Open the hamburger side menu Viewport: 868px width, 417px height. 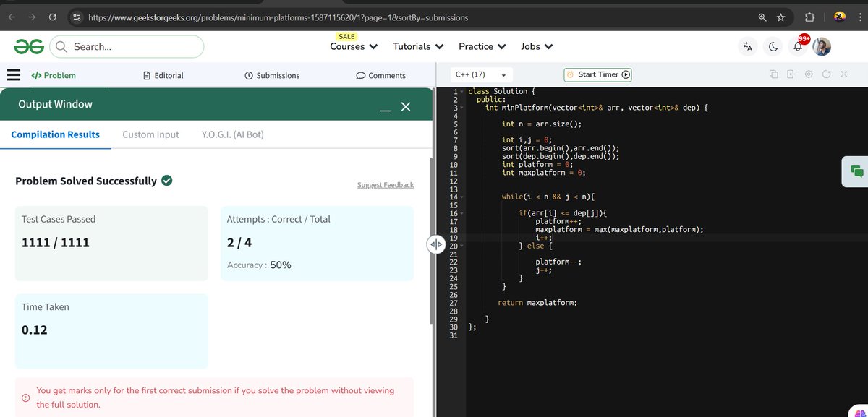pyautogui.click(x=13, y=75)
